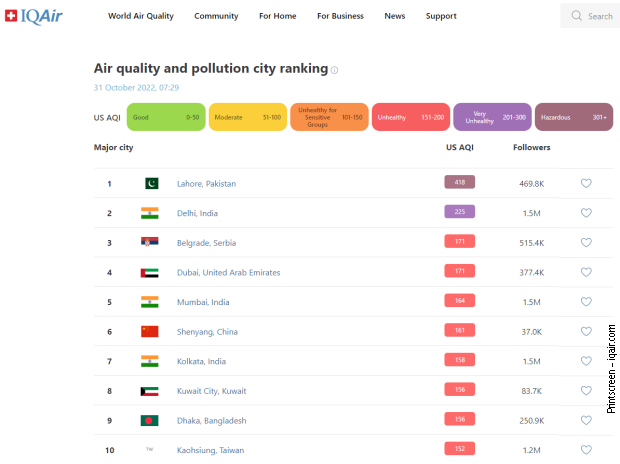Click the Serbia flag icon

149,242
